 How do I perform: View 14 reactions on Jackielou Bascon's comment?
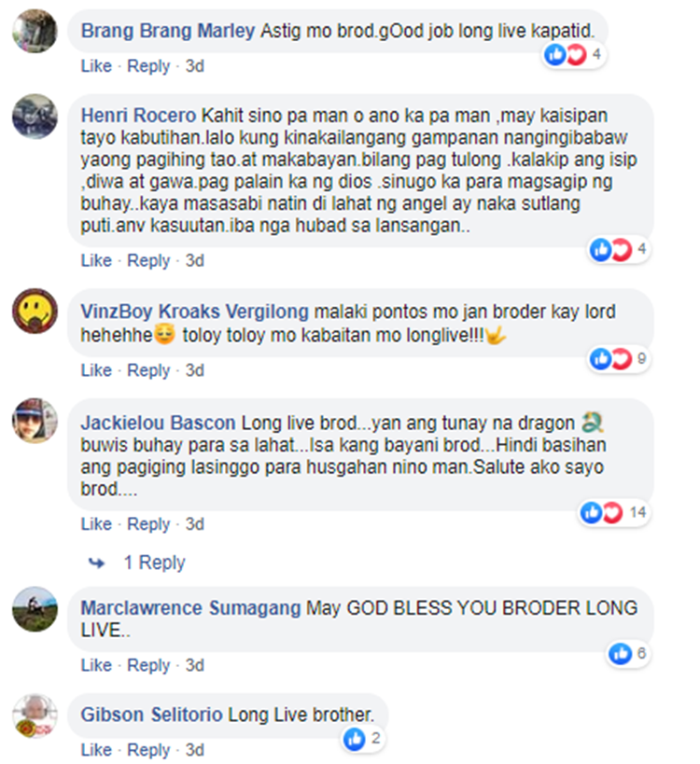[x=614, y=512]
